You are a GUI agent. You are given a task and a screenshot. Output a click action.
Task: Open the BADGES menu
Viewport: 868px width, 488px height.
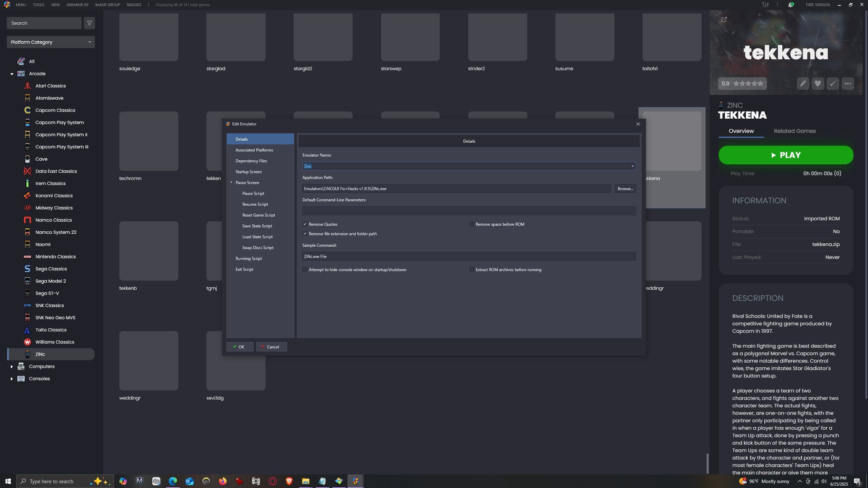coord(134,5)
